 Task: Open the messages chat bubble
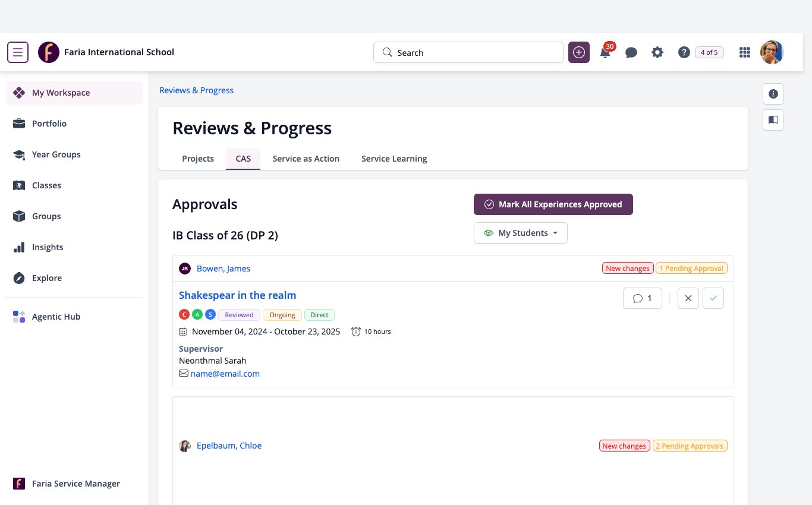pyautogui.click(x=631, y=53)
